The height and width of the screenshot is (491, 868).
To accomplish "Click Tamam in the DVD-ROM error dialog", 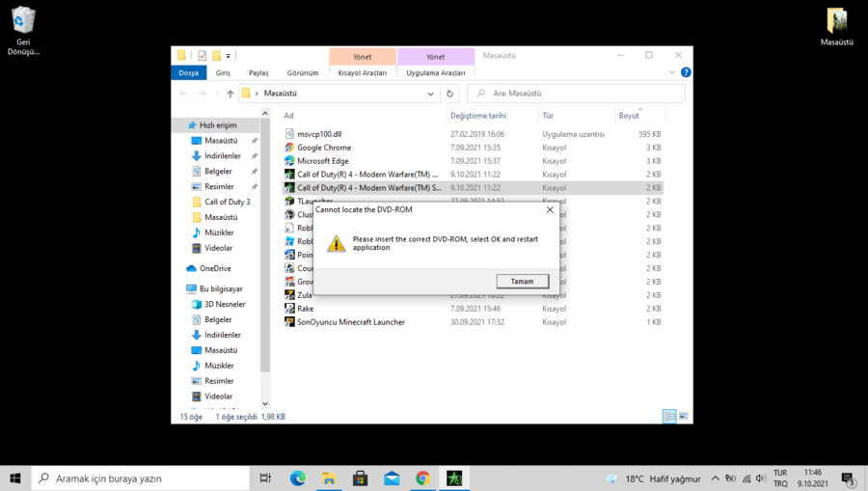I will (523, 282).
